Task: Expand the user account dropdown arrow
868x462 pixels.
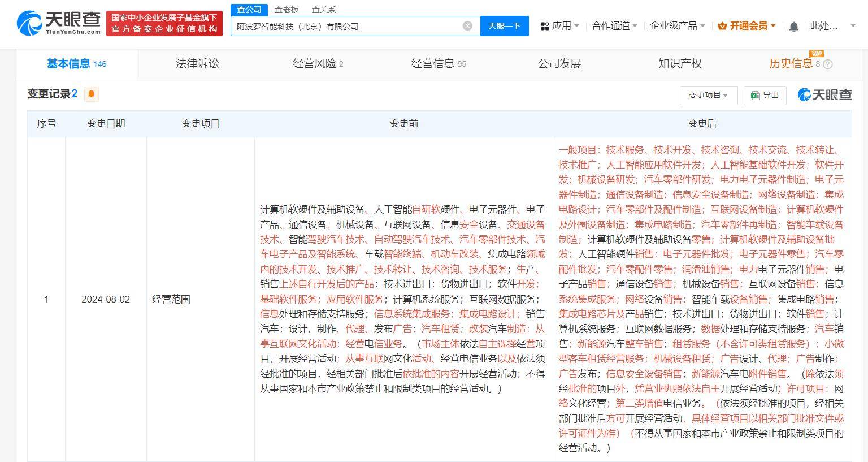Action: pyautogui.click(x=853, y=26)
